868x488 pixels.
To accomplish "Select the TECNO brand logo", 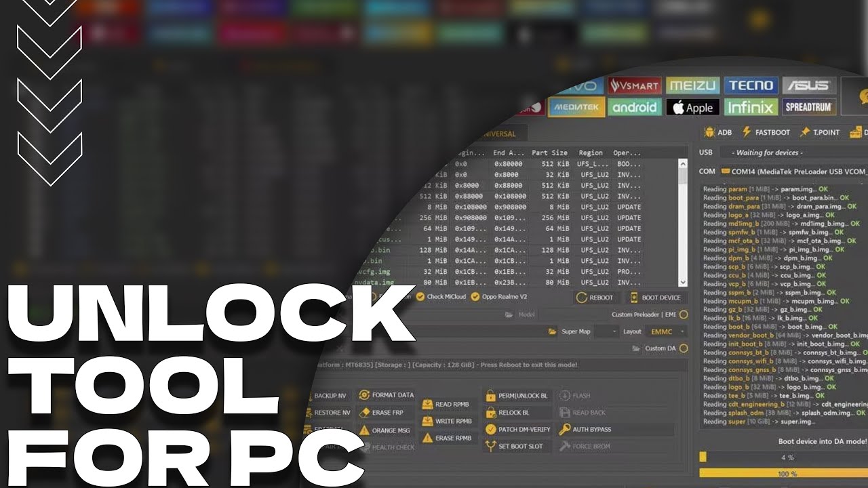I will (x=751, y=85).
